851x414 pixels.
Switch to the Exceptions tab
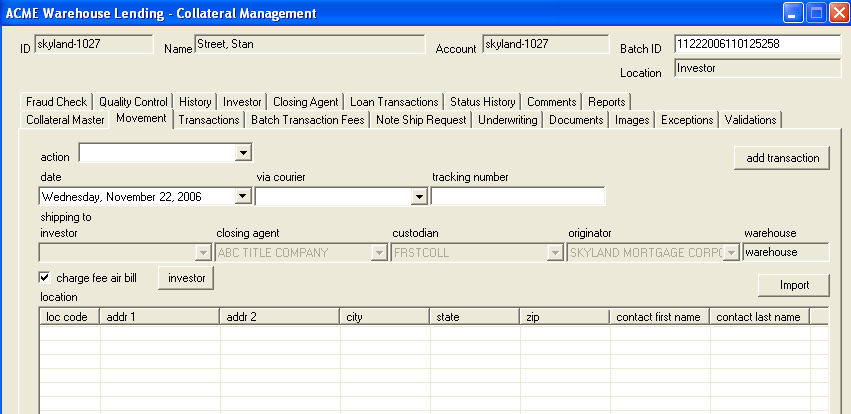click(687, 120)
